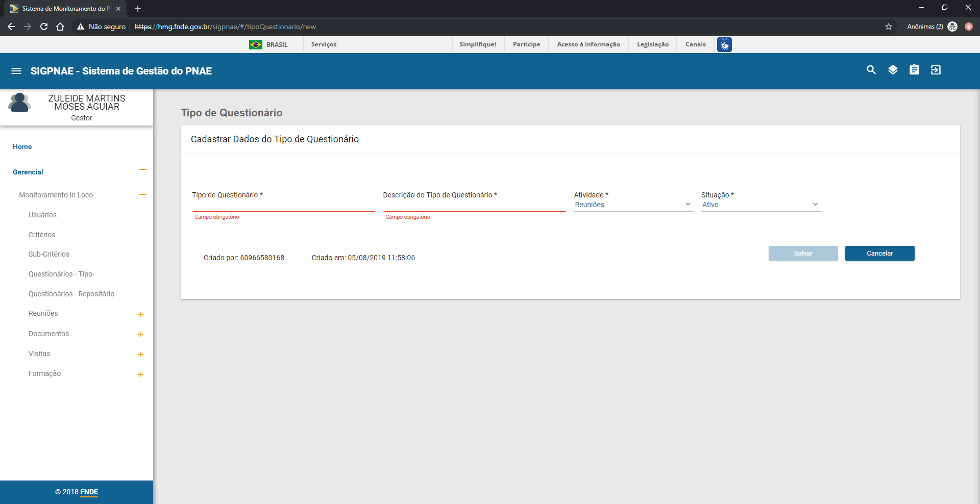Screen dimensions: 980x504
Task: Open the Atividade dropdown
Action: coord(633,205)
